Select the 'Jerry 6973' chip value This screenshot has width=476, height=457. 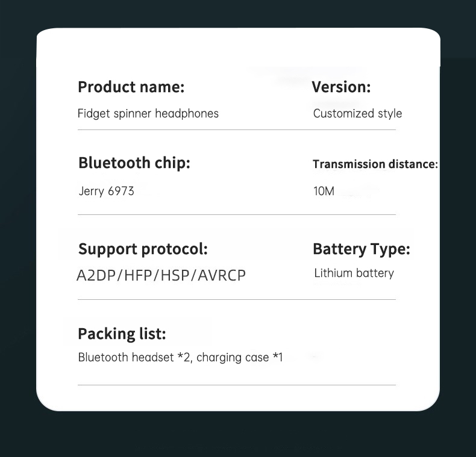[x=106, y=191]
